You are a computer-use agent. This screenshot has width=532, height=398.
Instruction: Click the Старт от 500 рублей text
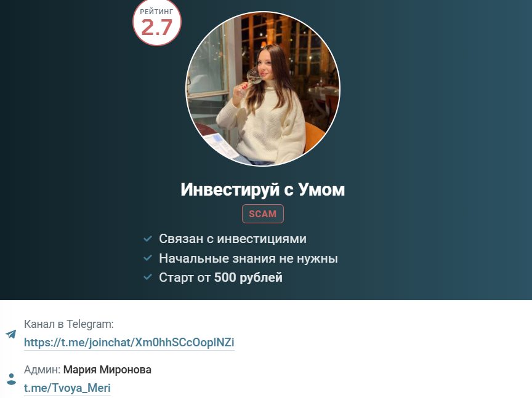pyautogui.click(x=220, y=277)
